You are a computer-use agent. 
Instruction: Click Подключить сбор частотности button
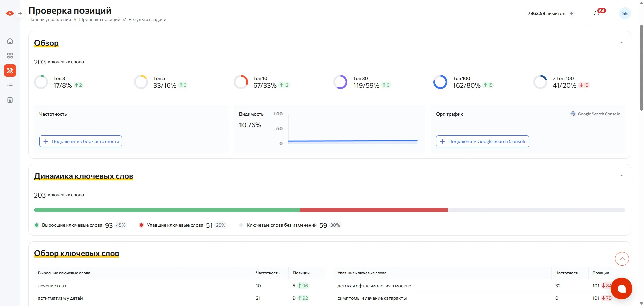coord(80,141)
